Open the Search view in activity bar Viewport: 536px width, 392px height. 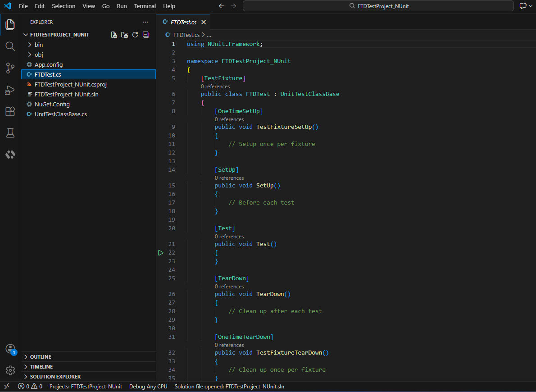click(x=10, y=46)
